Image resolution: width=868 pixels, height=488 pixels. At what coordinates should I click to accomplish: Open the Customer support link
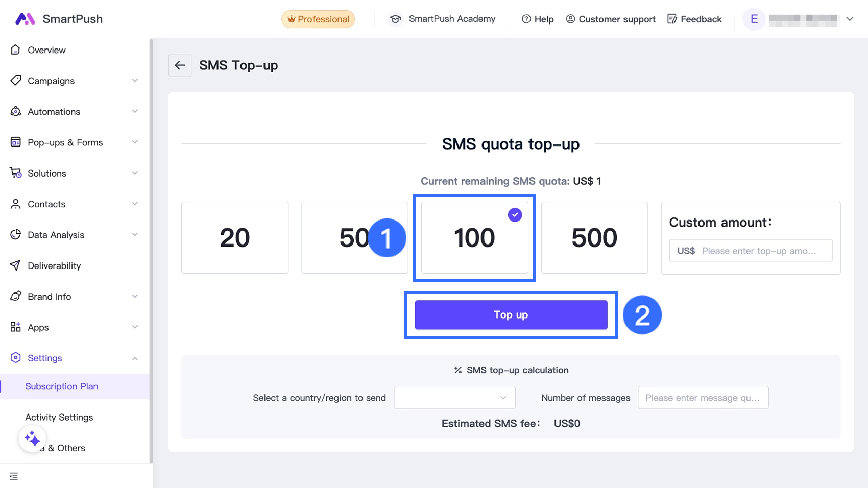pyautogui.click(x=611, y=19)
